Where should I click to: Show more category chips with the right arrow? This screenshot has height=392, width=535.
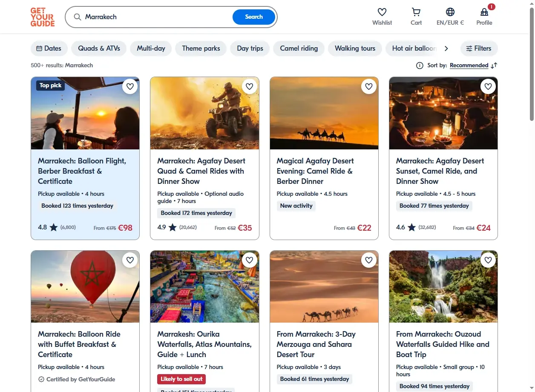pyautogui.click(x=446, y=49)
